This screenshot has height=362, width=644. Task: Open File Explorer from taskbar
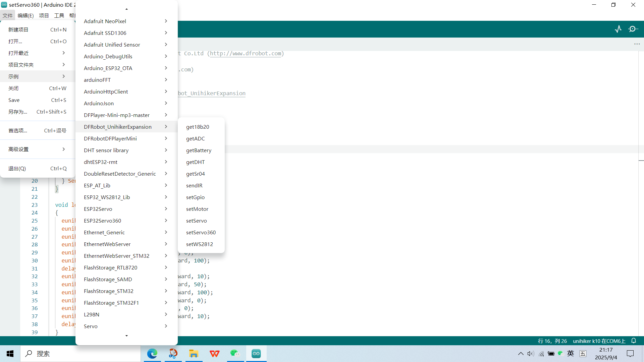(x=194, y=354)
